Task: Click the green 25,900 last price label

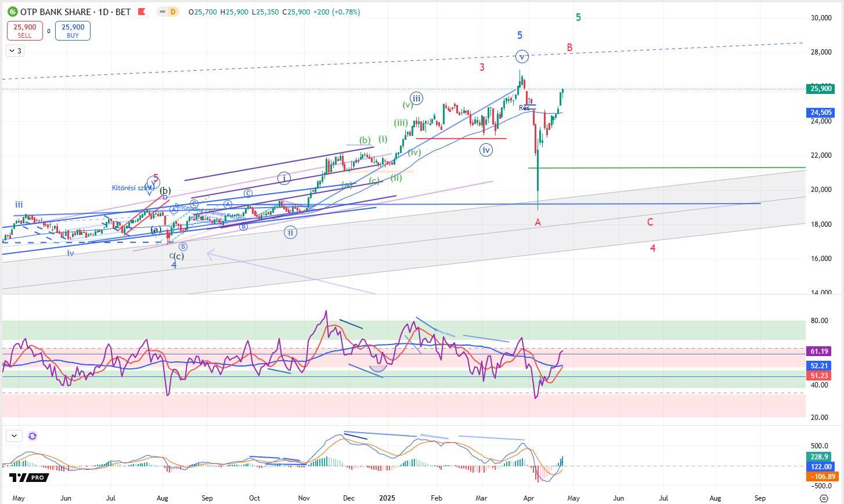Action: pyautogui.click(x=820, y=89)
